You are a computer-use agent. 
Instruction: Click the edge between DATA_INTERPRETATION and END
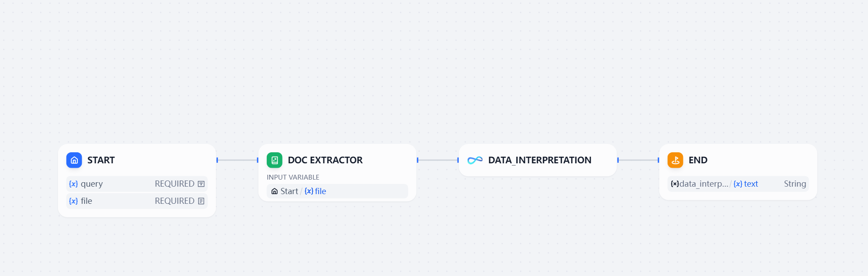click(638, 160)
